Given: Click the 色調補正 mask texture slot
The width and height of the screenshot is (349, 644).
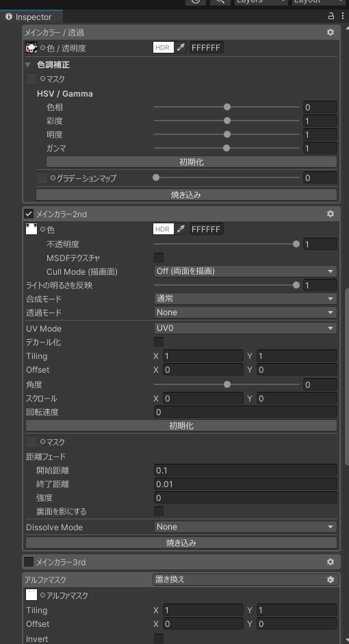Looking at the screenshot, I should pos(31,79).
